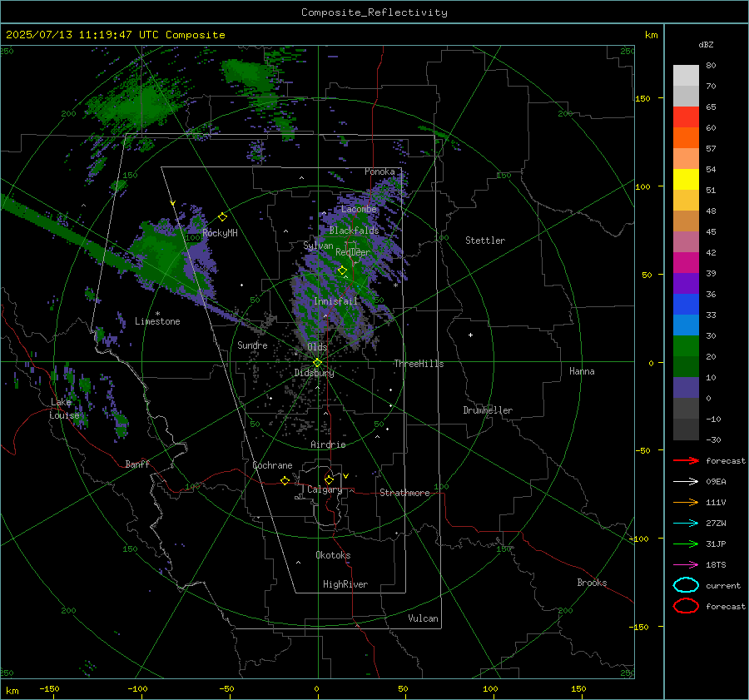
Task: Click the white cross marker west of Hanna
Action: click(x=470, y=335)
